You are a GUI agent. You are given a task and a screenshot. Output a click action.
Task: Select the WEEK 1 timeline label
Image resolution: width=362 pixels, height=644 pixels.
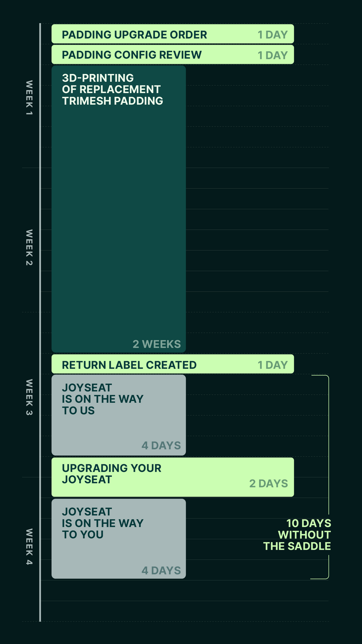29,98
